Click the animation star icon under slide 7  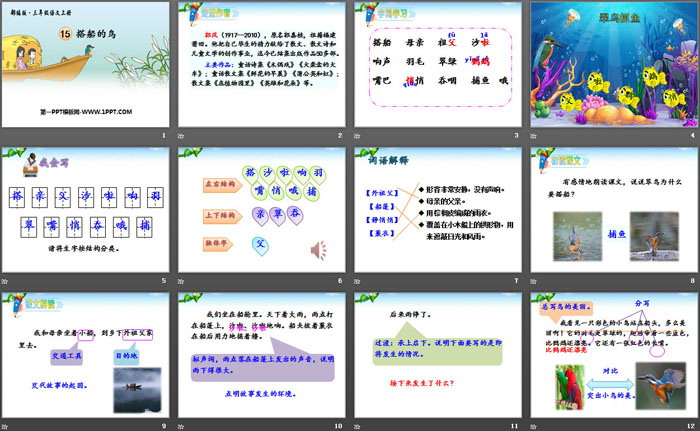point(357,281)
